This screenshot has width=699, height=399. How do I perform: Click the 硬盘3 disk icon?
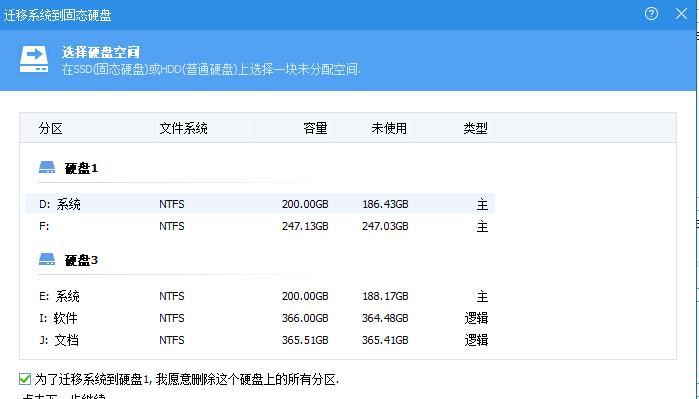click(47, 259)
